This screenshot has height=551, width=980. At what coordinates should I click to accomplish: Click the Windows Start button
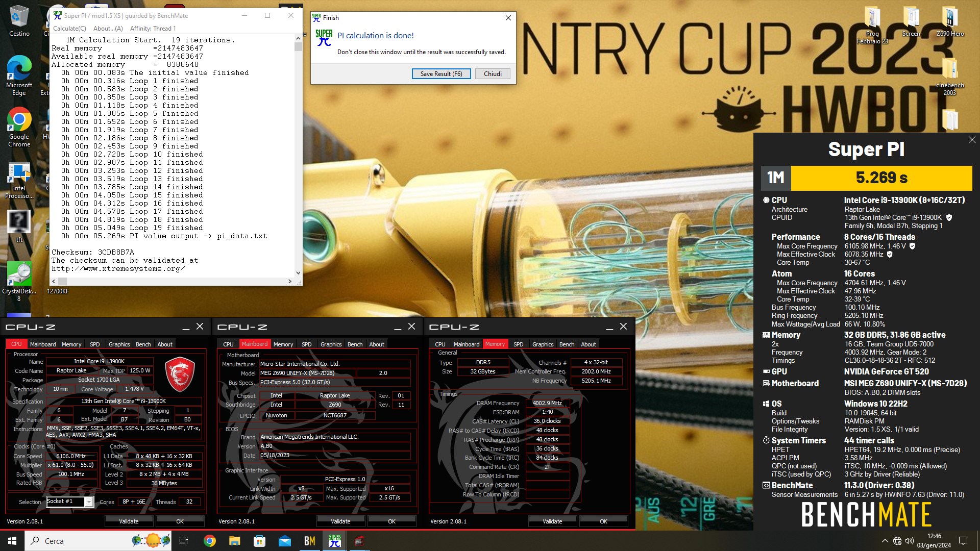click(12, 541)
